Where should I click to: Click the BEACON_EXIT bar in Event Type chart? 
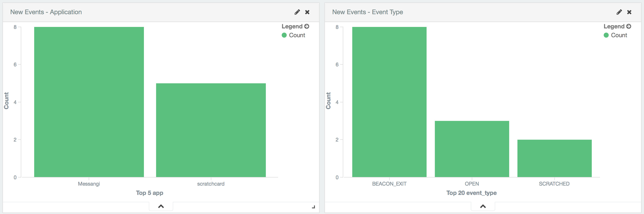click(389, 102)
